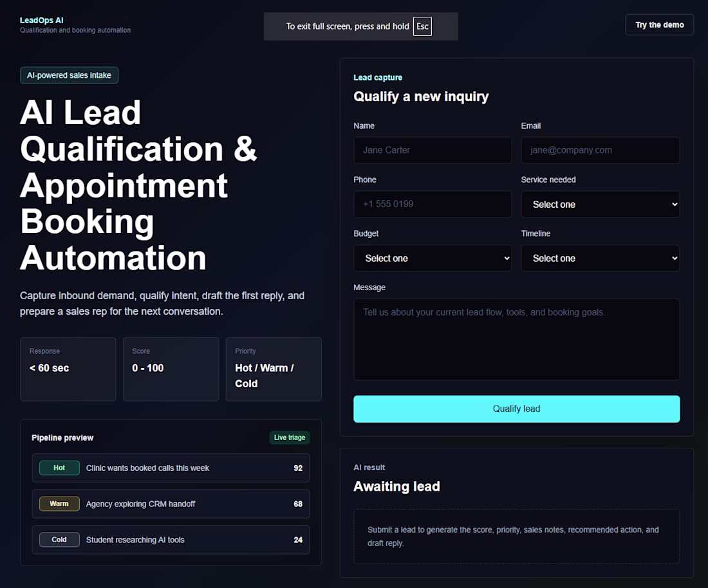Click the 'Hot / Warm / Cold' priority stat
708x588 pixels.
coord(274,369)
